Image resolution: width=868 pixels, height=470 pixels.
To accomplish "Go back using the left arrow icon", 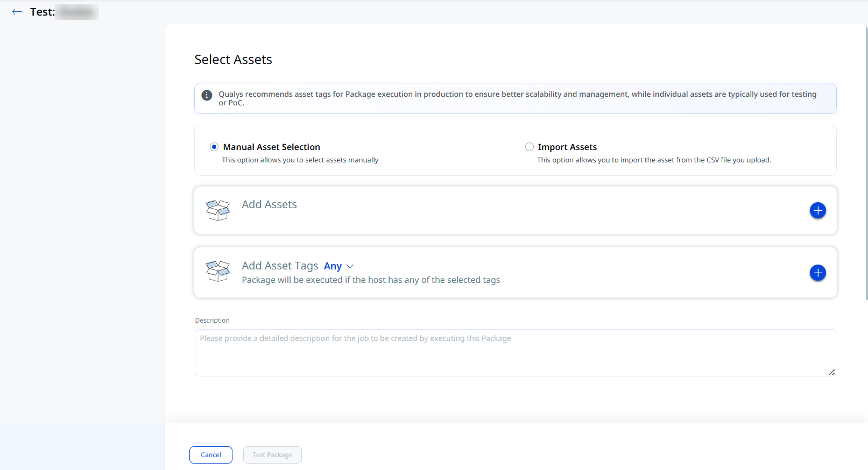I will point(17,12).
